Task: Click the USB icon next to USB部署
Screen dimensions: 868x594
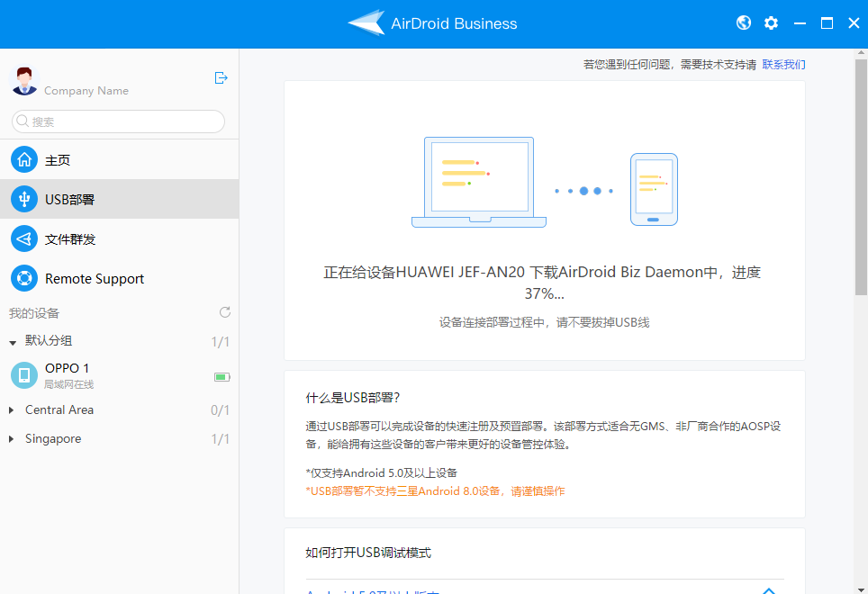Action: pos(24,199)
